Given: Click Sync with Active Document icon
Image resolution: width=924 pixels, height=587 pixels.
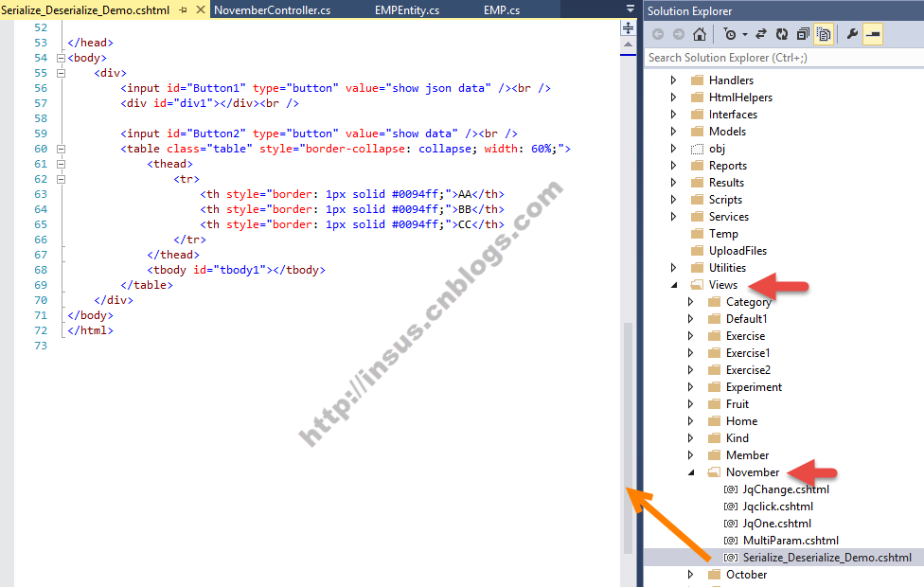Looking at the screenshot, I should point(761,35).
